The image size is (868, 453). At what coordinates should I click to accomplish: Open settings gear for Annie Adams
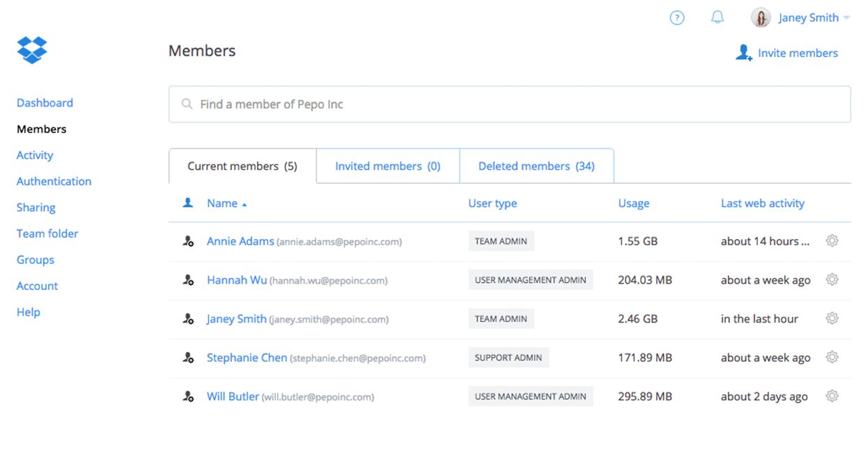(832, 241)
